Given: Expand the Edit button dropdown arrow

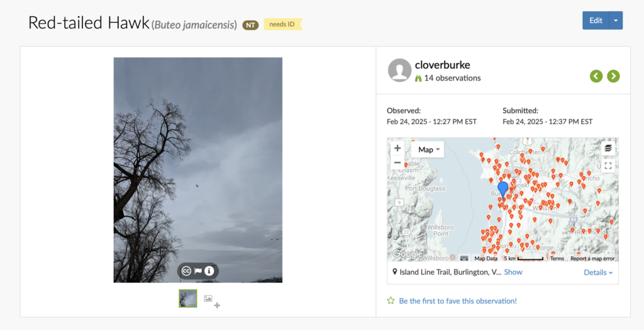Looking at the screenshot, I should pos(616,21).
